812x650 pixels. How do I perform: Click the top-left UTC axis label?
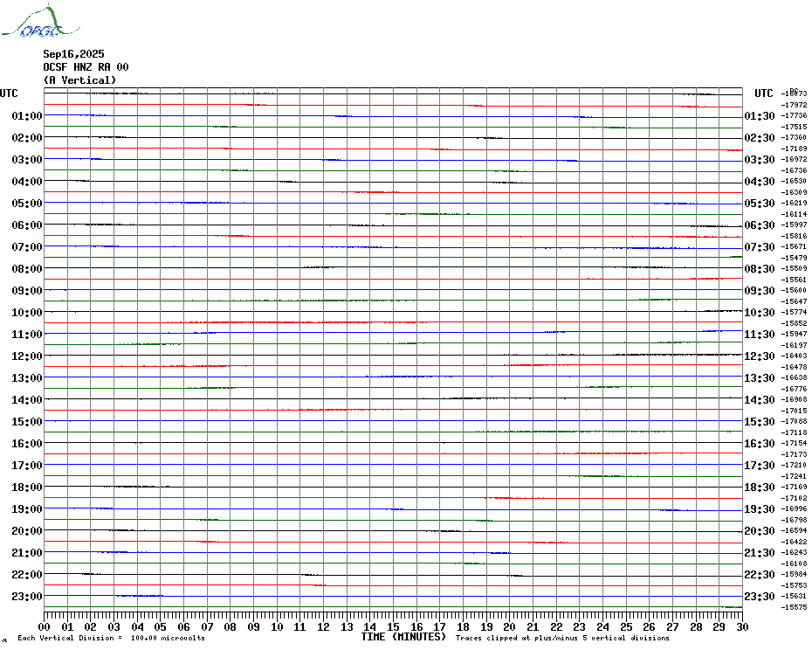coord(9,93)
